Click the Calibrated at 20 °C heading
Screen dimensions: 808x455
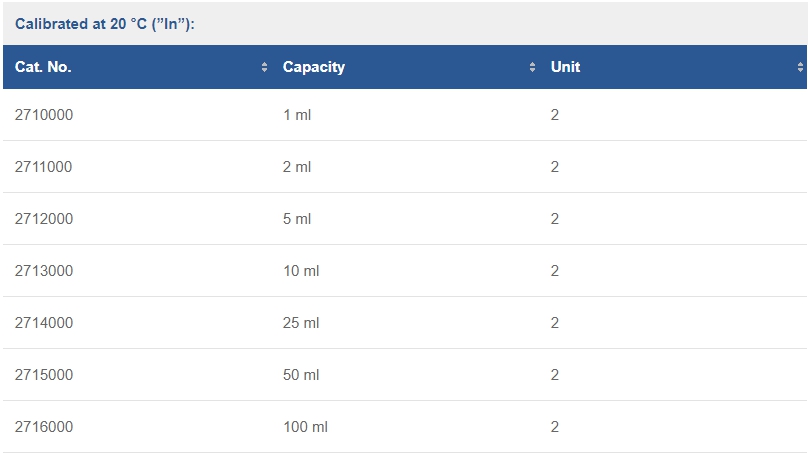click(105, 24)
